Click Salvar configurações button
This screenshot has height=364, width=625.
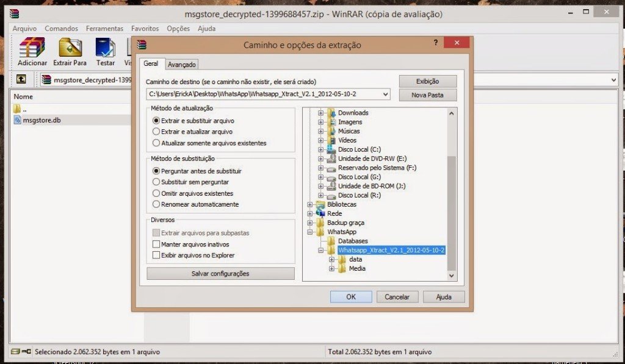click(220, 274)
